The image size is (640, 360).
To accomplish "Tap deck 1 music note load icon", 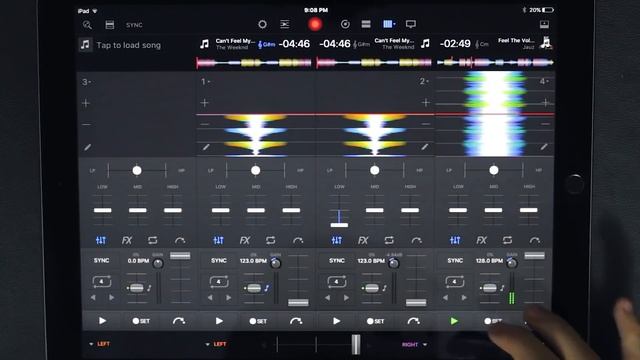I will tap(204, 44).
